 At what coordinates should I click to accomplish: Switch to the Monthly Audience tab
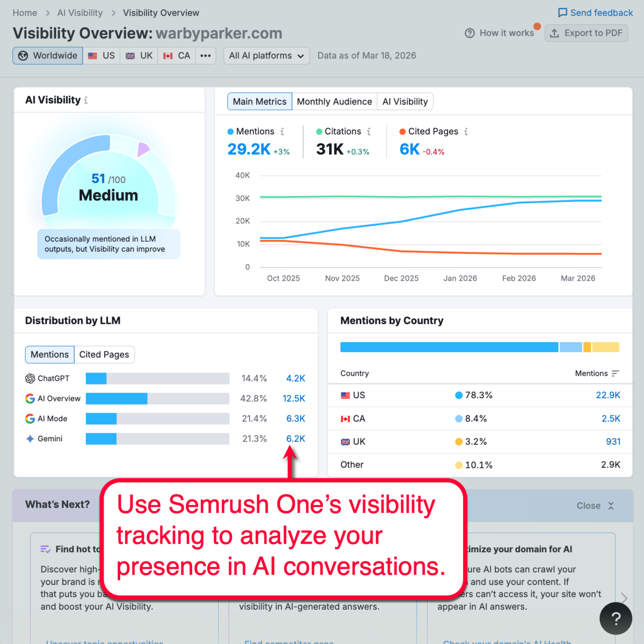[x=334, y=101]
